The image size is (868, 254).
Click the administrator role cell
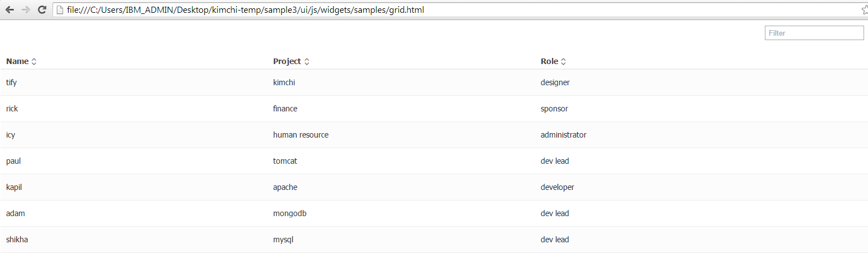pyautogui.click(x=563, y=135)
